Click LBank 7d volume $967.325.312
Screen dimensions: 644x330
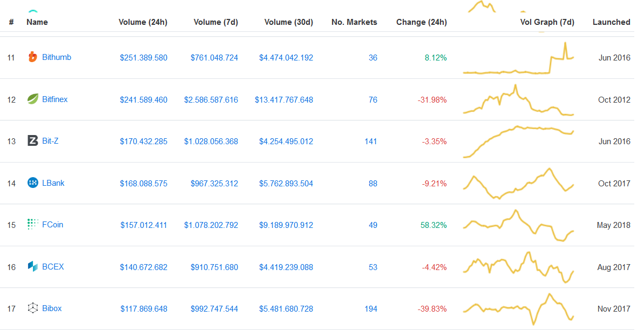[x=214, y=184]
